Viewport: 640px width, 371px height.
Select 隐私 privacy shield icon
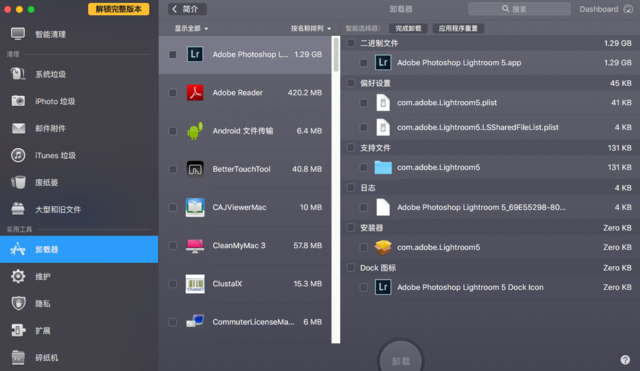tap(18, 303)
